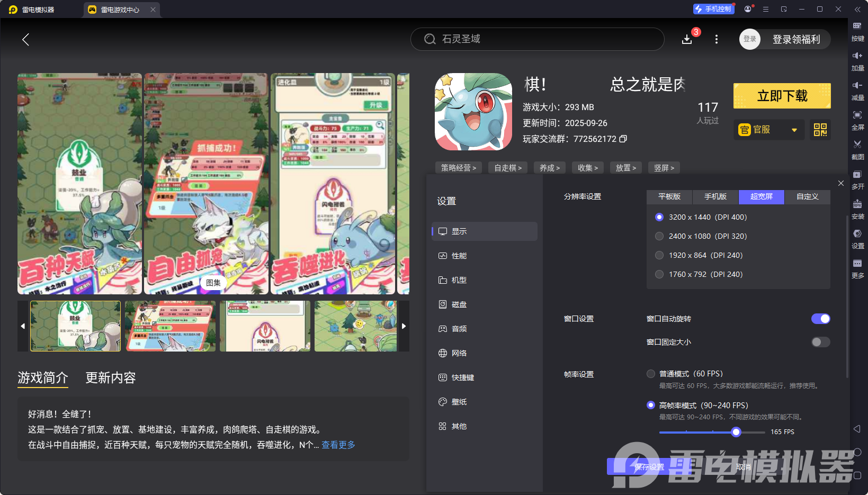
Task: Click the volume up (加量) icon
Action: [858, 61]
